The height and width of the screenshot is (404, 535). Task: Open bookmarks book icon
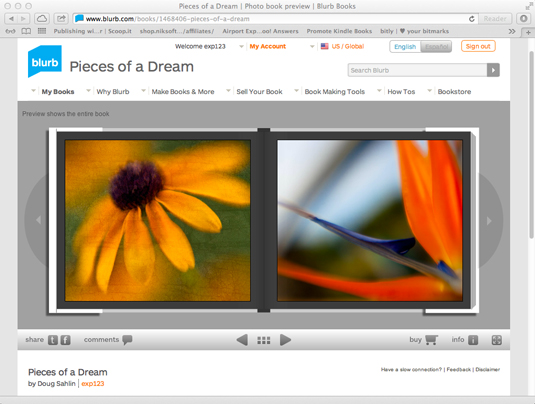pos(26,31)
